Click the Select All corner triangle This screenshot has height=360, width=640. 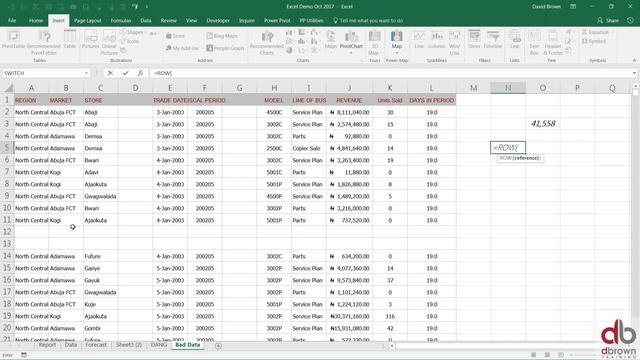tap(8, 88)
